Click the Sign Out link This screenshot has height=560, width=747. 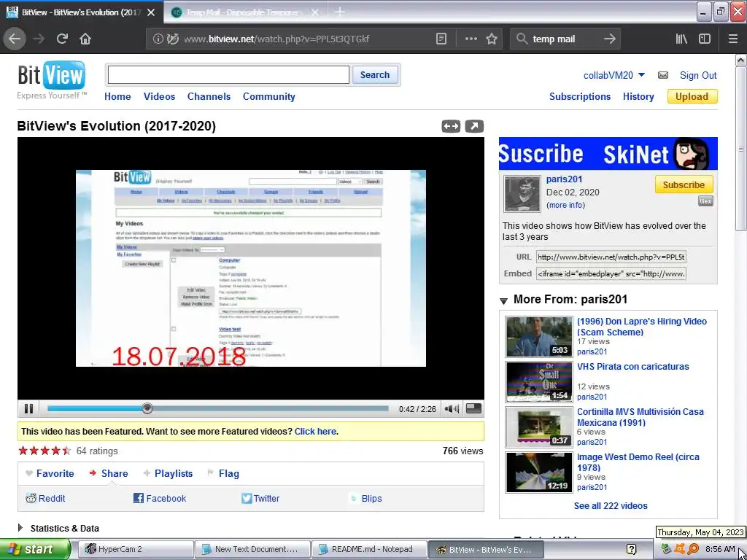tap(698, 75)
